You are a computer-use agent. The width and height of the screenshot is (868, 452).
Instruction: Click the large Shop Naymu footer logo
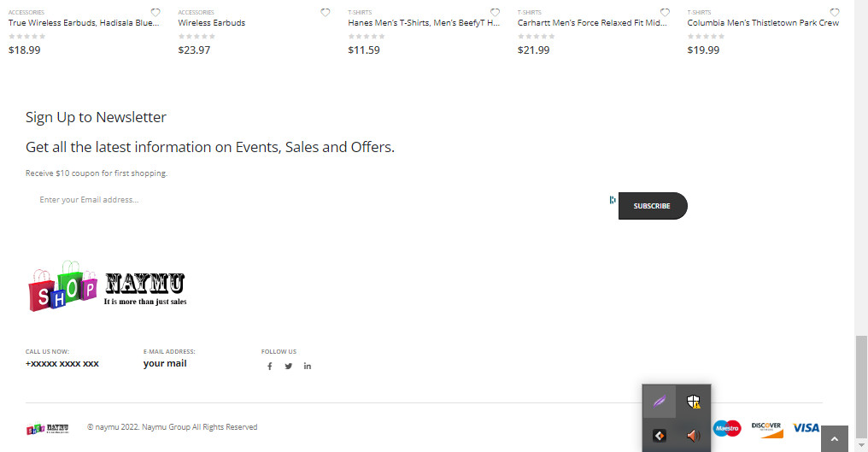(108, 286)
